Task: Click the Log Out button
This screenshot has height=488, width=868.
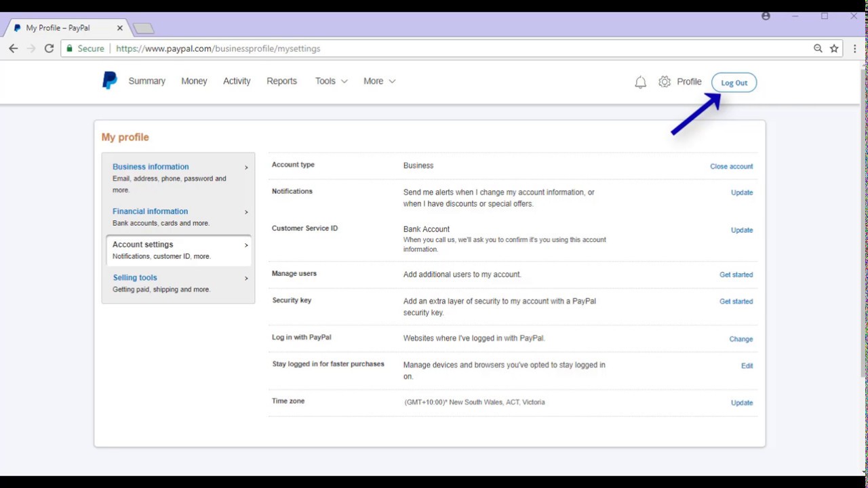Action: click(734, 83)
